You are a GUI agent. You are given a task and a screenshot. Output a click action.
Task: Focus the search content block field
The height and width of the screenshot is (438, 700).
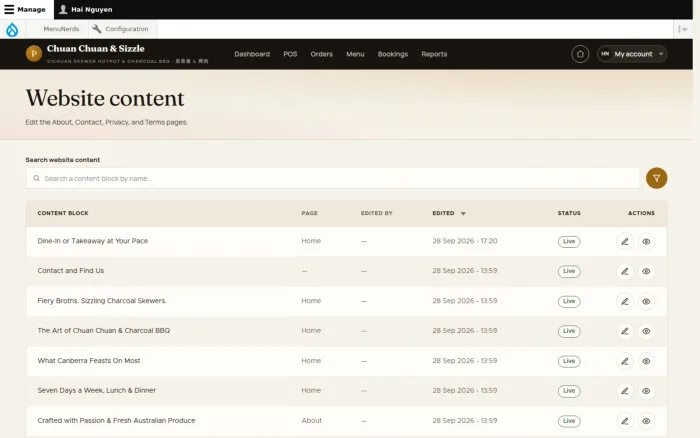[x=333, y=178]
